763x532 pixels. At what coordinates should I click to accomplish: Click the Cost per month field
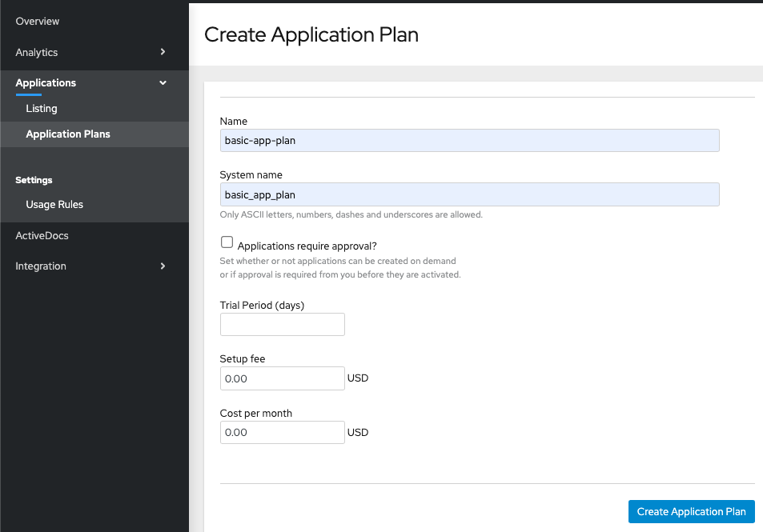coord(282,433)
